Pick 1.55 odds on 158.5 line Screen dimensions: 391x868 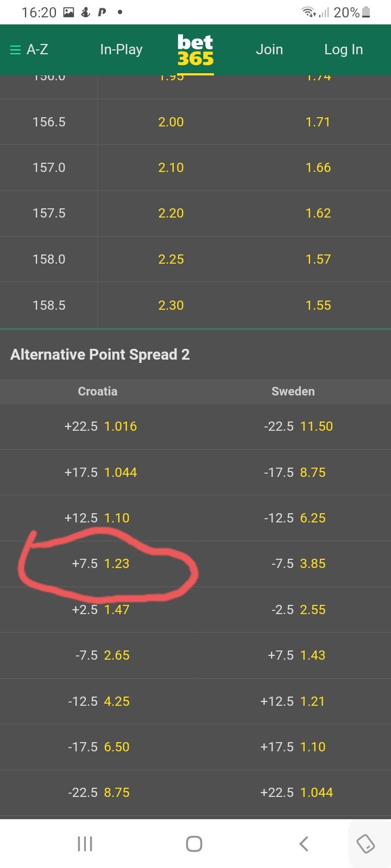(x=318, y=305)
